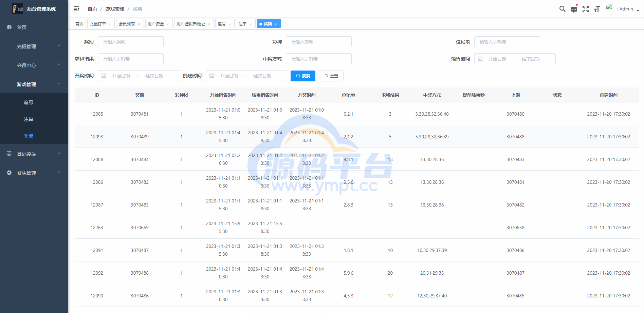Click the calendar icon in 创建时间
The width and height of the screenshot is (644, 313).
coord(212,76)
